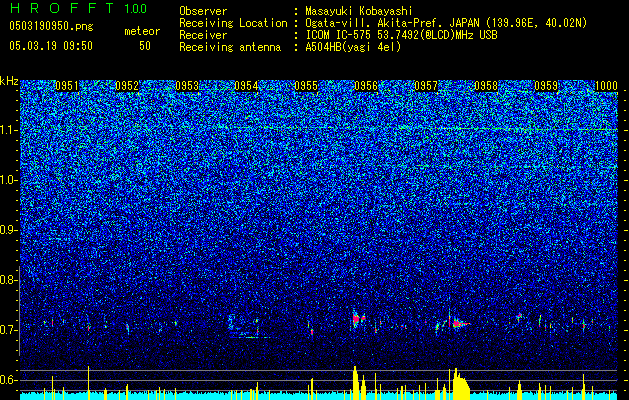Select the ICOM IC-575 53.7492 MHz receiver text

click(x=402, y=35)
